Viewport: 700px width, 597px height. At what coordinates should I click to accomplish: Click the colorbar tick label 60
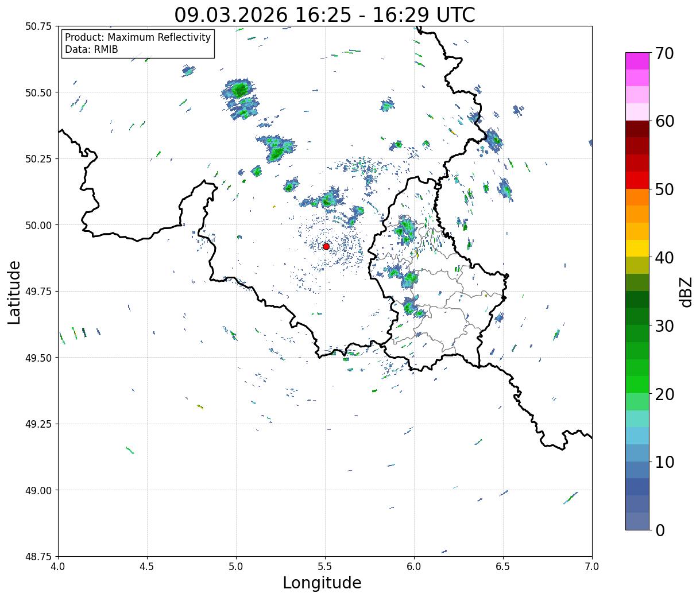pyautogui.click(x=664, y=121)
